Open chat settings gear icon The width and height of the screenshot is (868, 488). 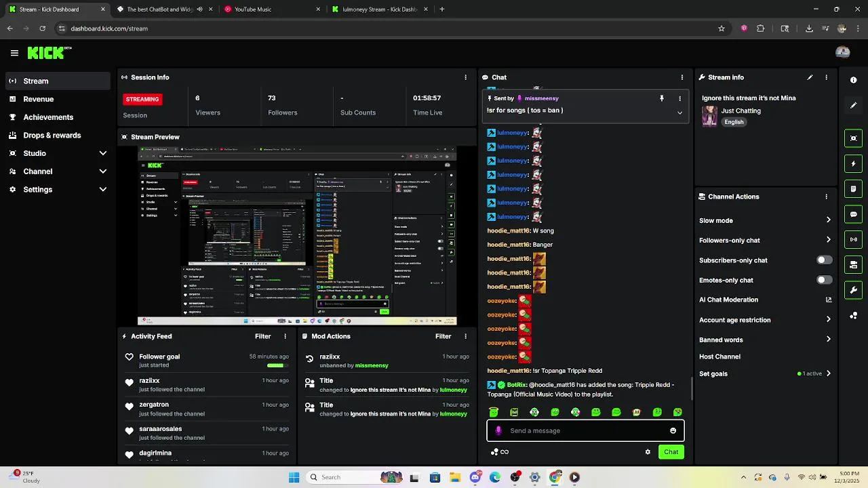pos(648,452)
